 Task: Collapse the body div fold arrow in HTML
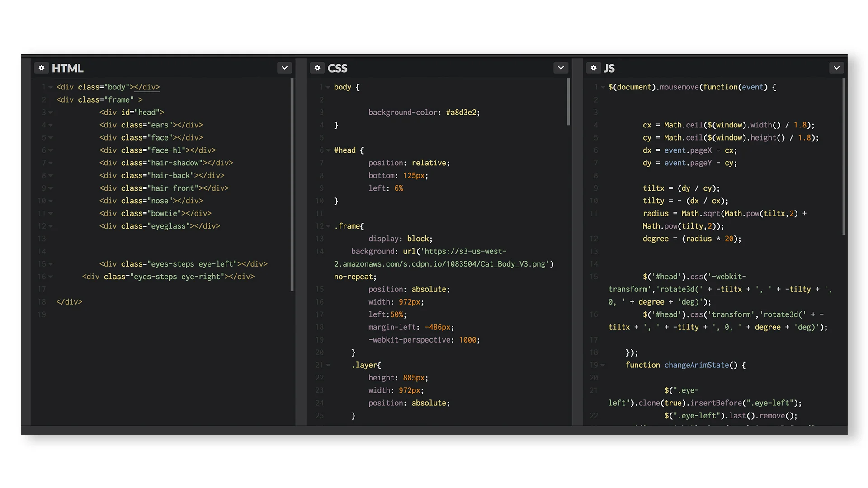[x=50, y=87]
